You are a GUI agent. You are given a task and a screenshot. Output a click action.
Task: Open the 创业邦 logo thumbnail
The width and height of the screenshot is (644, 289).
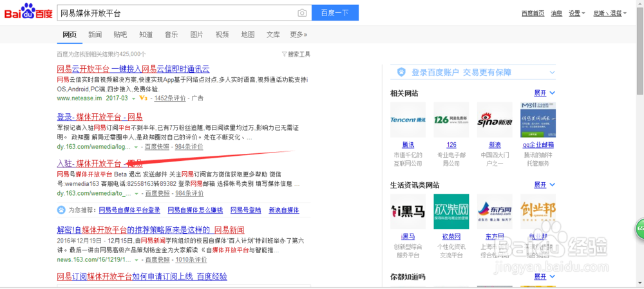click(x=538, y=211)
